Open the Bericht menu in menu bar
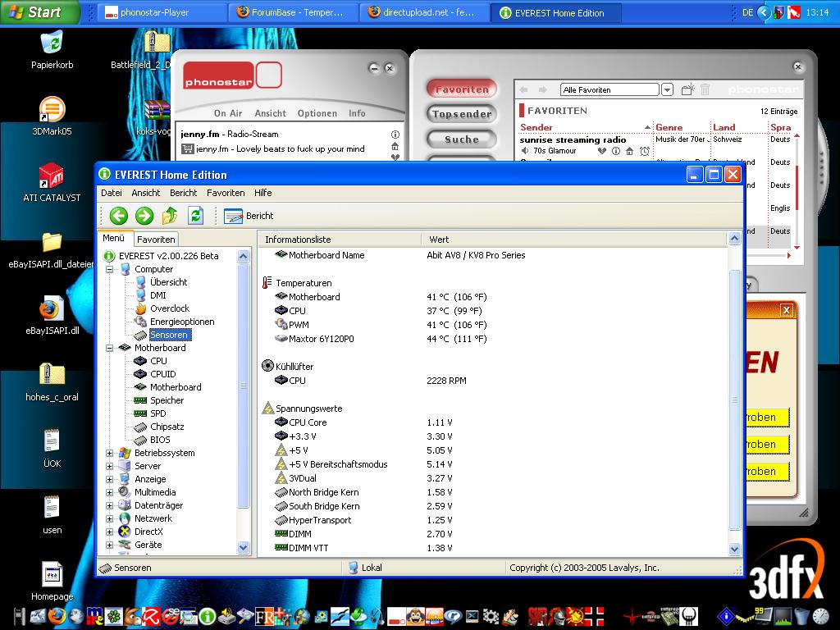The width and height of the screenshot is (840, 630). pyautogui.click(x=183, y=193)
